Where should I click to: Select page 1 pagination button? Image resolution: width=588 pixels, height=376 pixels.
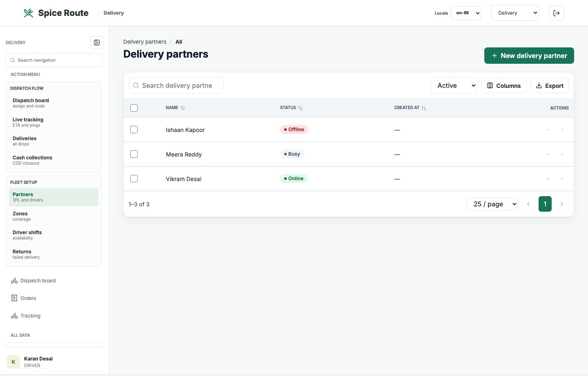click(545, 204)
